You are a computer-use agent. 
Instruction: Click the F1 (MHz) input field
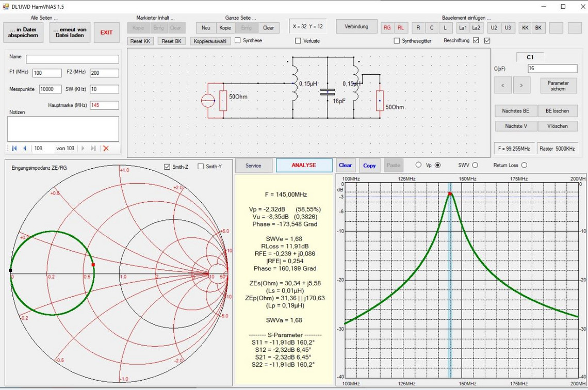pos(47,73)
